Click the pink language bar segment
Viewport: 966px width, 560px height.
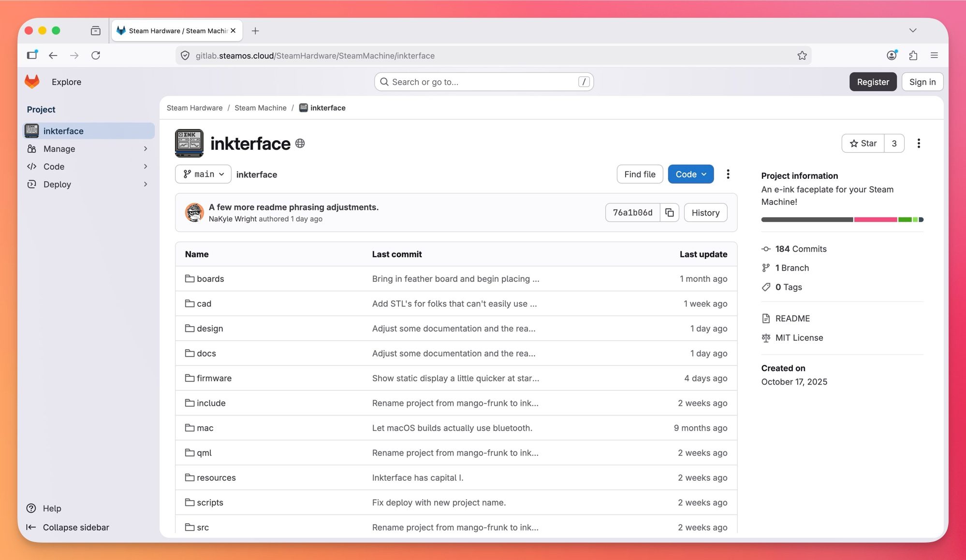[876, 219]
